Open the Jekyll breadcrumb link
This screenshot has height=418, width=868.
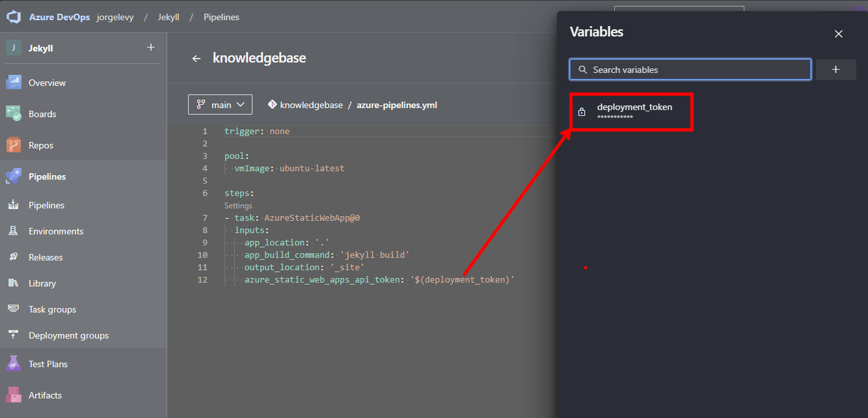(168, 17)
